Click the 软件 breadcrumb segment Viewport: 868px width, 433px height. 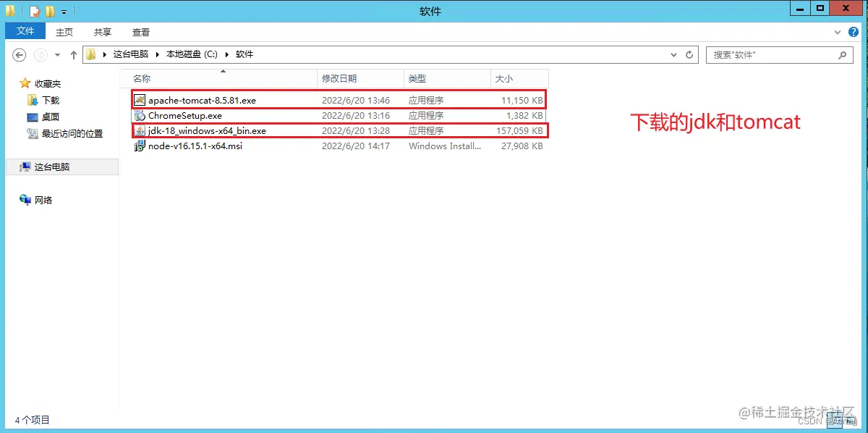(244, 54)
